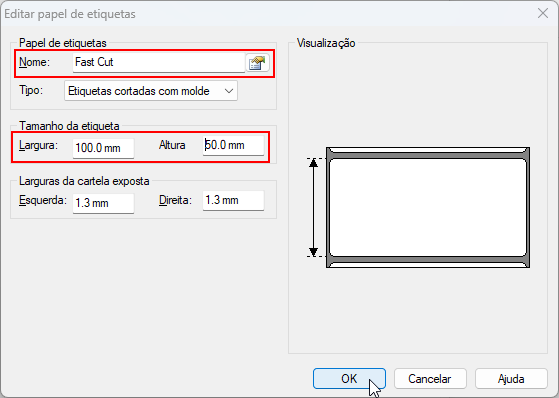Click the Esquerda label text
The height and width of the screenshot is (398, 559).
point(43,200)
